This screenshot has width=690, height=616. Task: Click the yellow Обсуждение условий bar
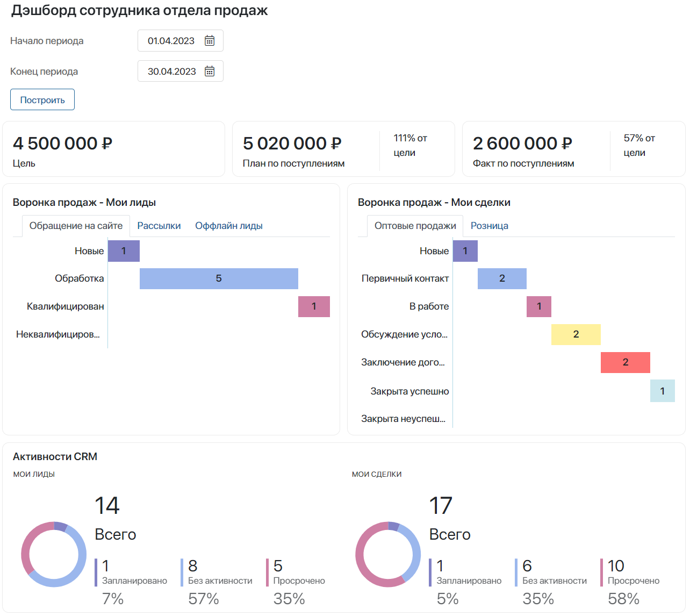(x=576, y=334)
